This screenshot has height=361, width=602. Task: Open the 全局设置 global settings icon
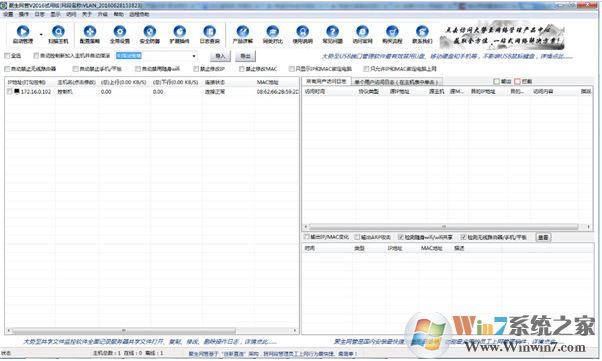click(x=120, y=31)
